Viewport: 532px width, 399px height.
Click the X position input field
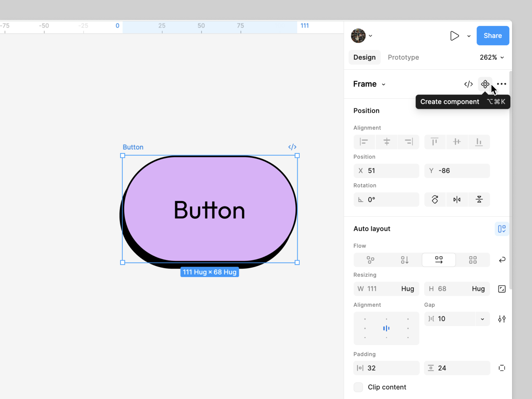[386, 171]
